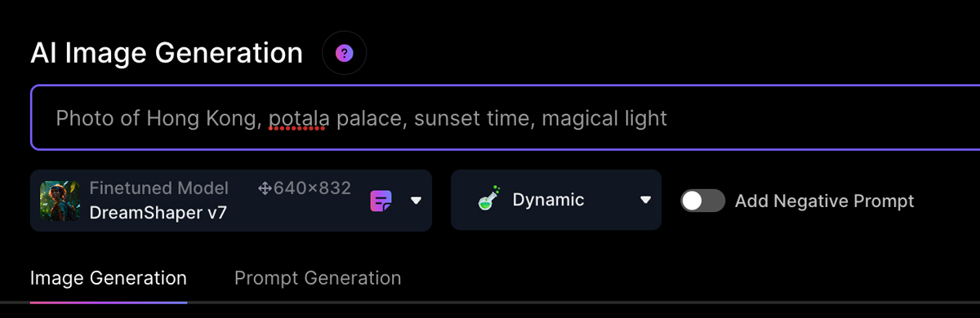Open the purple question mark help icon
The height and width of the screenshot is (318, 980).
[x=345, y=54]
